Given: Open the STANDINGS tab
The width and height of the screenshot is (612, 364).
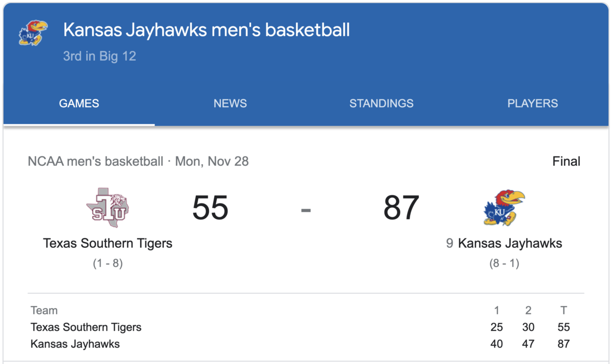Looking at the screenshot, I should 381,103.
